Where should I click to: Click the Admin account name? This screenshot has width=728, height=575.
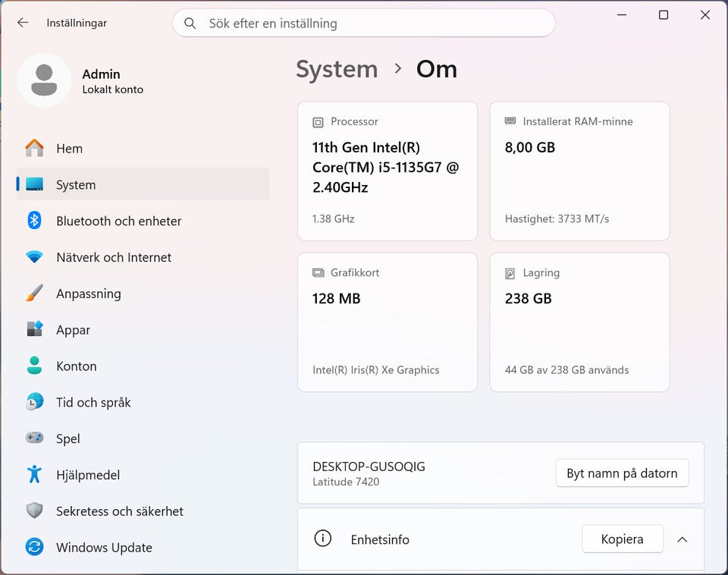[101, 74]
